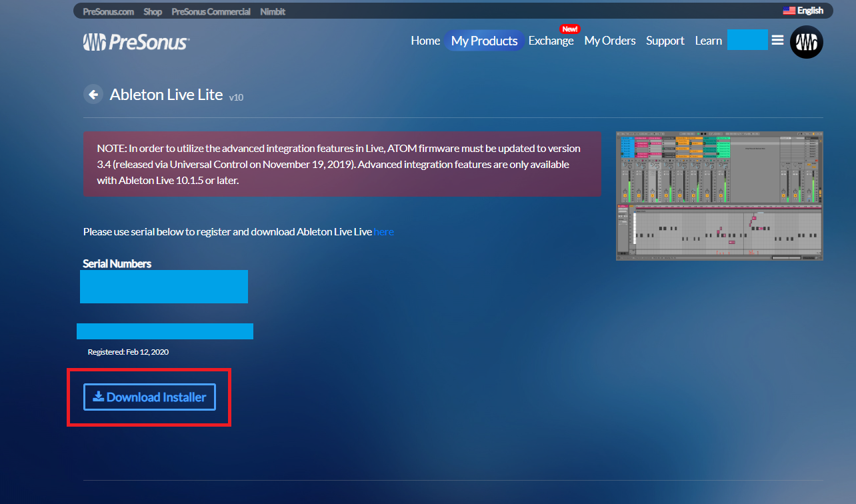This screenshot has width=856, height=504.
Task: Visit the PreSonus.com top link
Action: pyautogui.click(x=108, y=11)
